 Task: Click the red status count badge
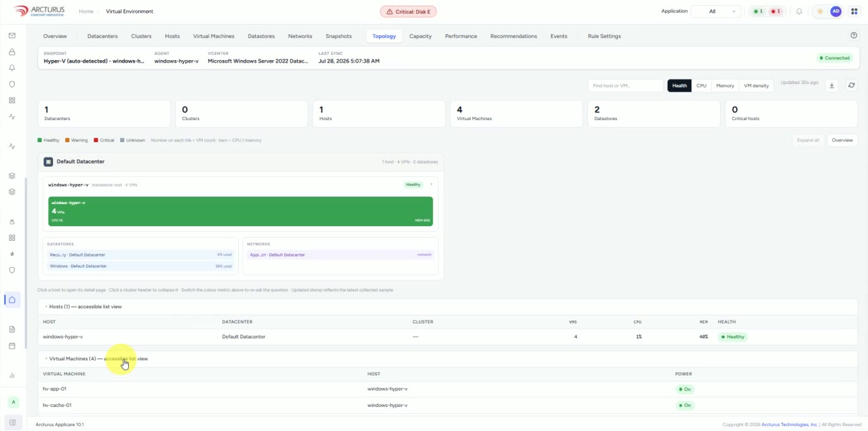point(776,11)
